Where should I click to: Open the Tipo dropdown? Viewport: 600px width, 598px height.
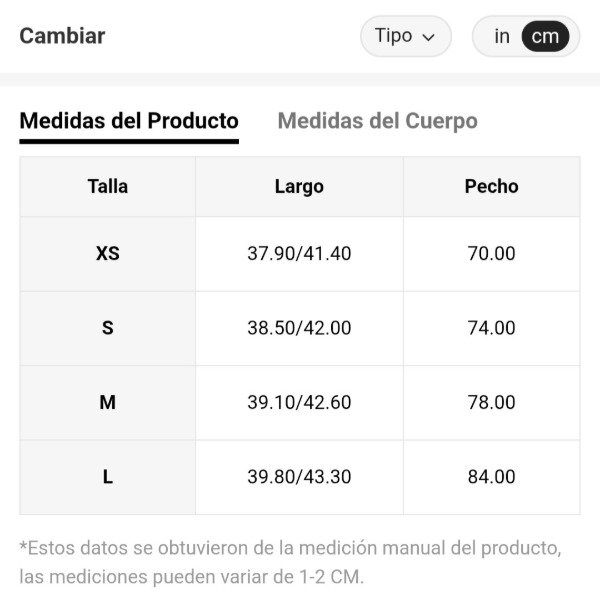pyautogui.click(x=404, y=36)
